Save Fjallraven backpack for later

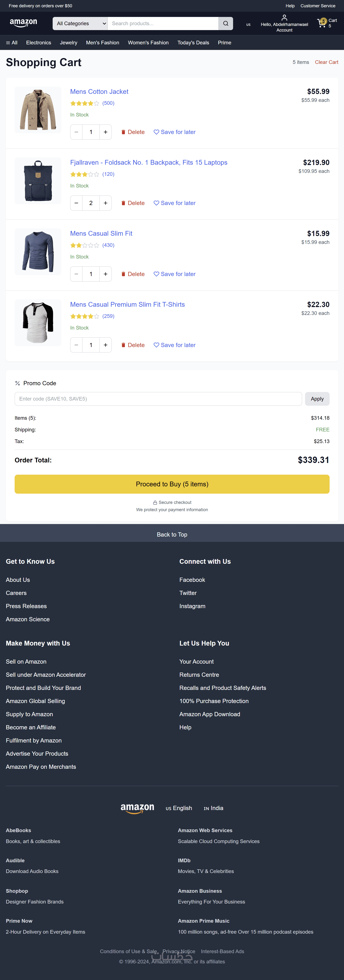(x=175, y=203)
